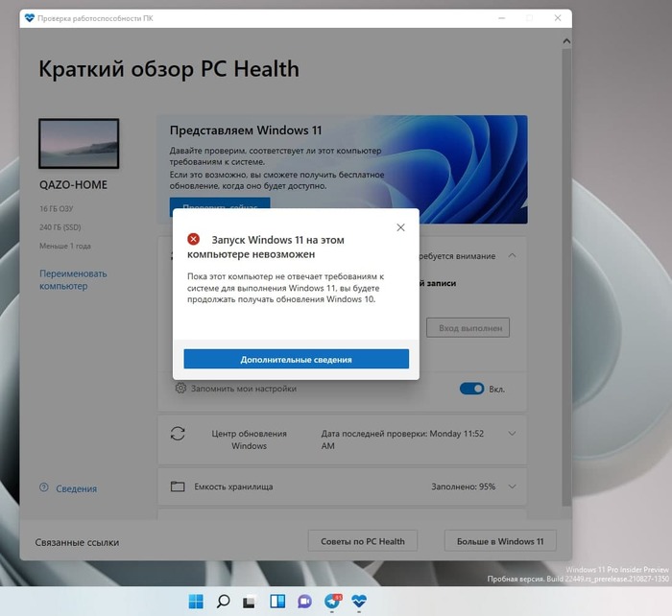Image resolution: width=672 pixels, height=616 pixels.
Task: Click the storage folder icon
Action: [x=178, y=486]
